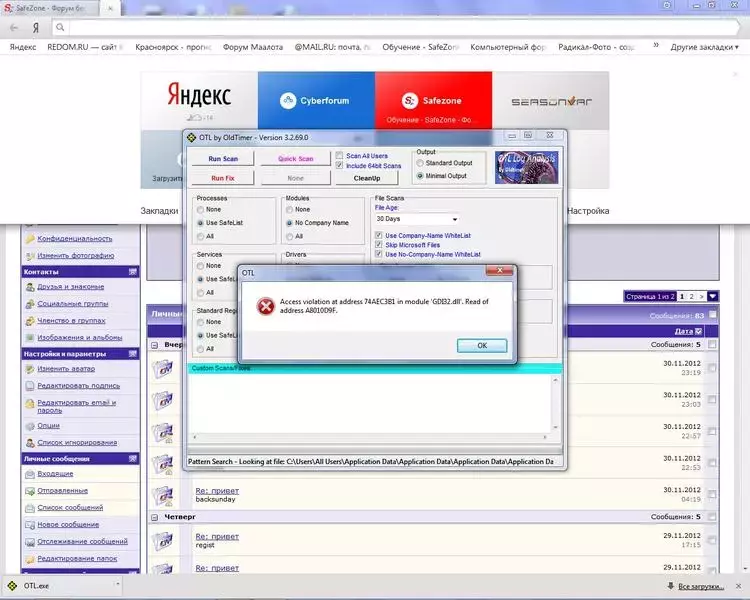Open Входящие folder link
The height and width of the screenshot is (600, 750).
tap(55, 473)
